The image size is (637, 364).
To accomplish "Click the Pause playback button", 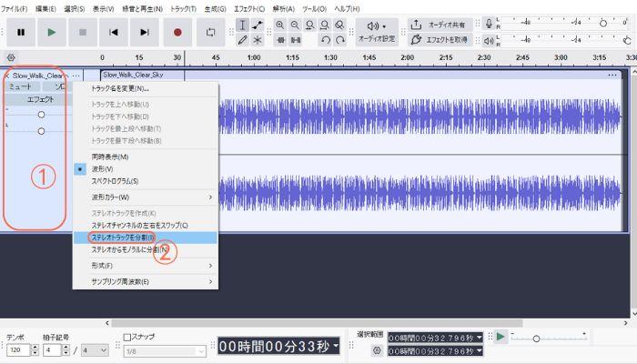I will 21,32.
